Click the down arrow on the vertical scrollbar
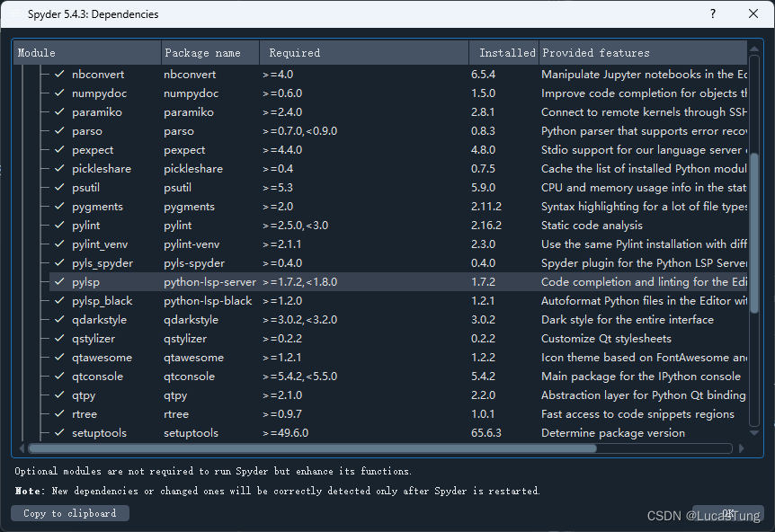775x532 pixels. [x=753, y=432]
